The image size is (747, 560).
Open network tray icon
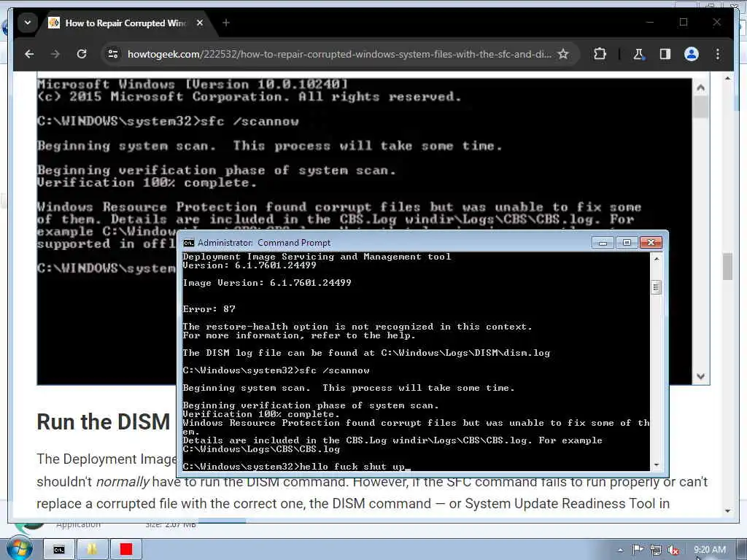(656, 550)
